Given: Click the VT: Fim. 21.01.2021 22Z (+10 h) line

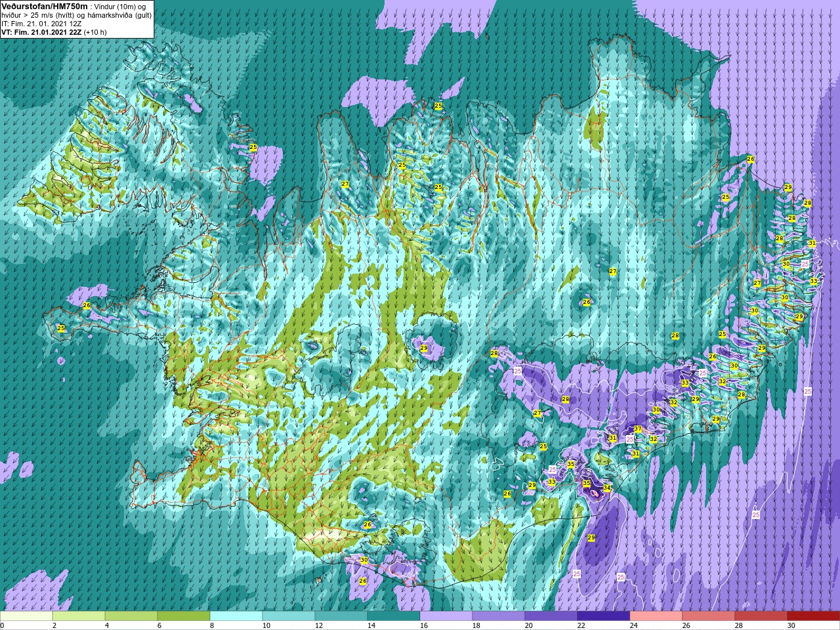Looking at the screenshot, I should coord(54,31).
